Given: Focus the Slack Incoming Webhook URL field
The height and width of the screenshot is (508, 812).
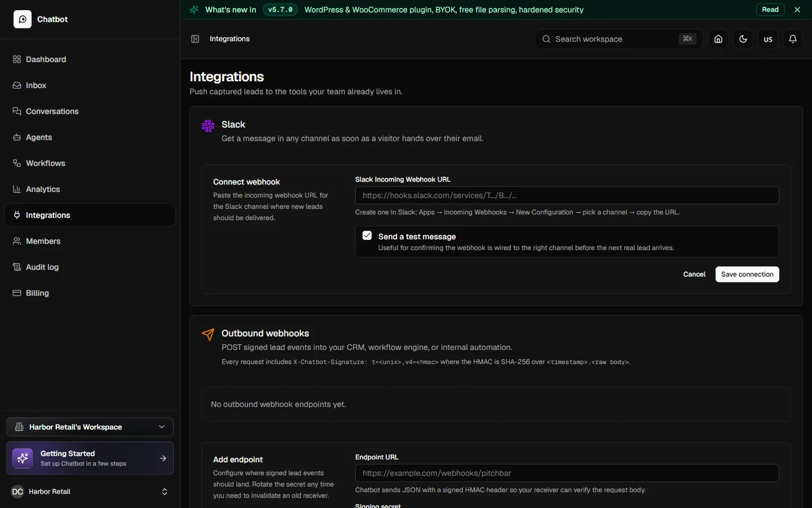Looking at the screenshot, I should [x=567, y=196].
